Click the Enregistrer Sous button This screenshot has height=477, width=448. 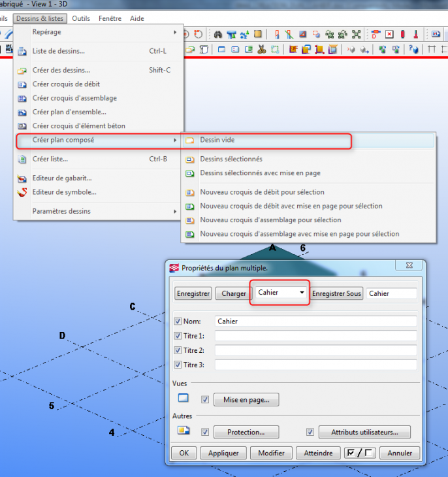[x=336, y=293]
